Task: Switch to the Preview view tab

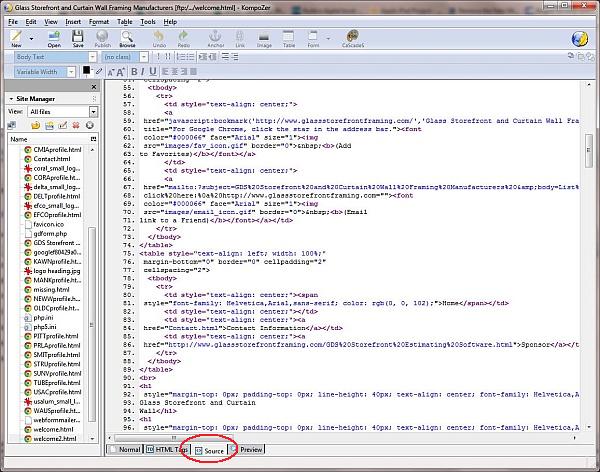Action: [x=247, y=449]
